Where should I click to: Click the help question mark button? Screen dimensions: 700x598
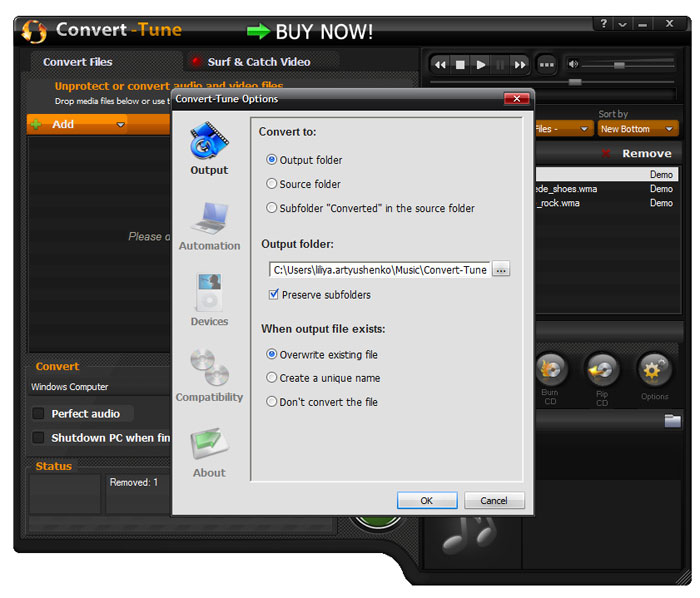point(604,23)
